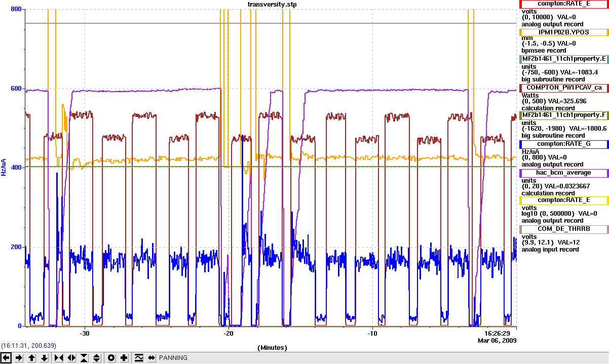Click the -10 tick on the time axis

(x=372, y=334)
